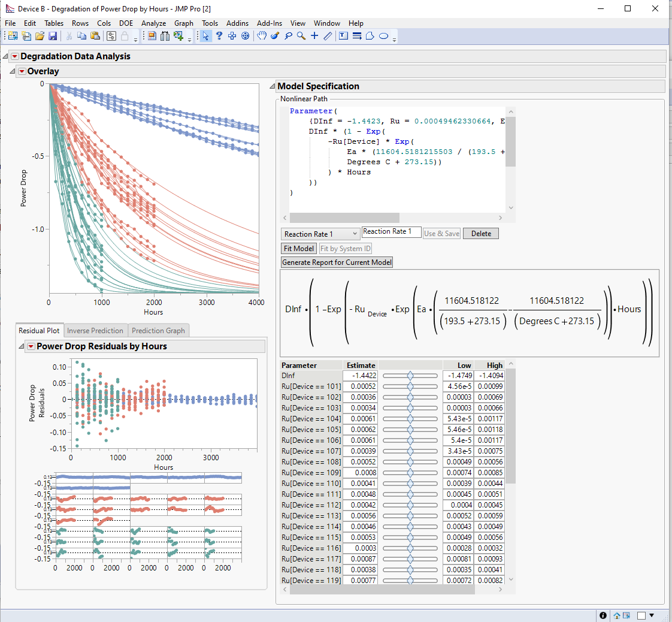672x622 pixels.
Task: Select the Oval drawing tool
Action: coord(383,36)
